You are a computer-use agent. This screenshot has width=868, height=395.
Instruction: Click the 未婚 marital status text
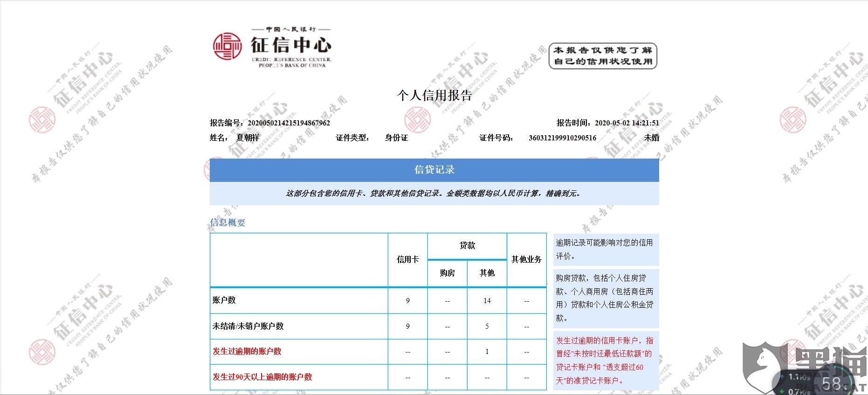652,138
